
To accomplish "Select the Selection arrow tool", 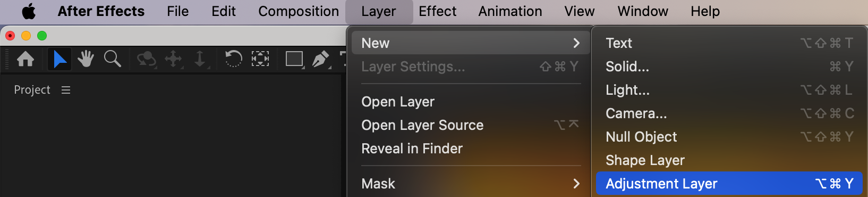I will [59, 59].
